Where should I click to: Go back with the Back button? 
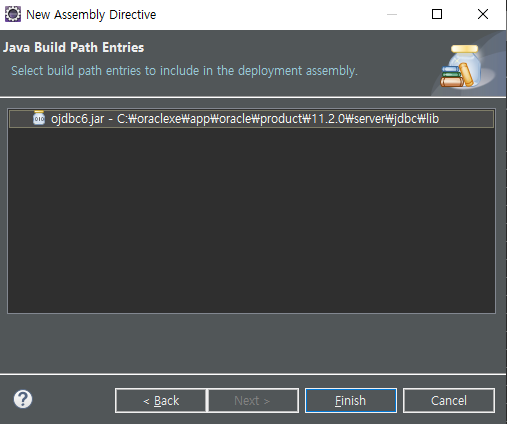pyautogui.click(x=161, y=400)
